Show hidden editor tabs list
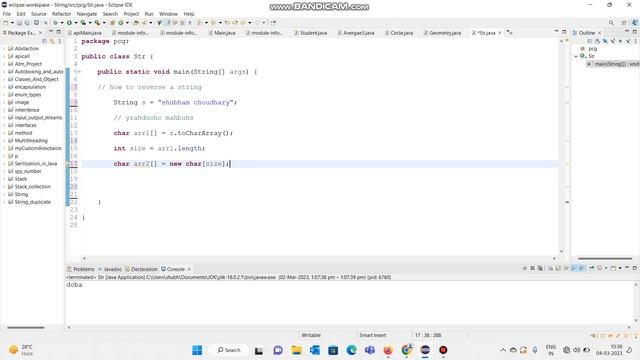The image size is (640, 360). pos(509,33)
